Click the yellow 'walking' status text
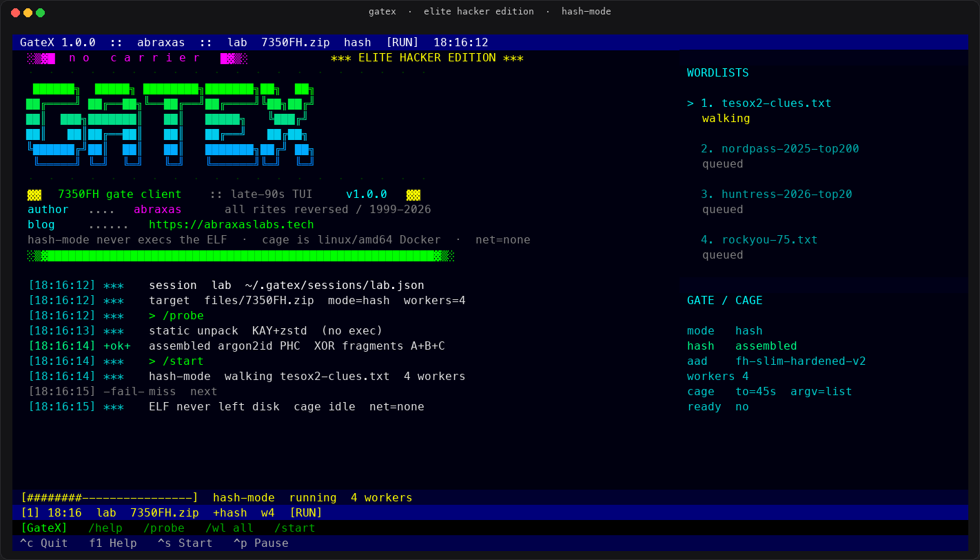The image size is (980, 560). pos(726,119)
